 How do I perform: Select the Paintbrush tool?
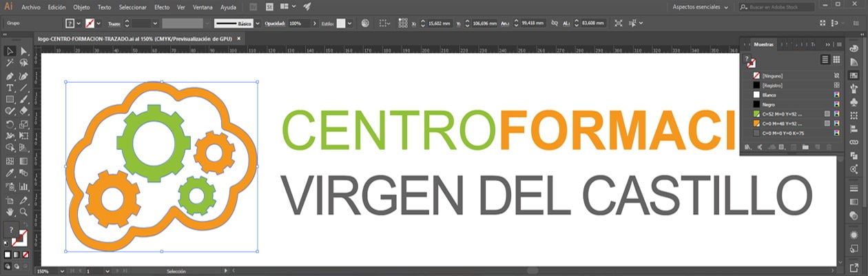[x=23, y=100]
